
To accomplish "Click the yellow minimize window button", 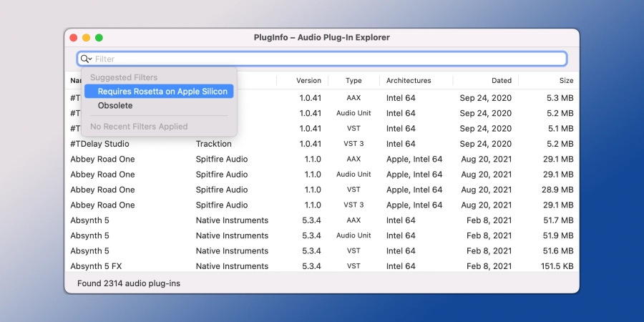I will click(87, 38).
